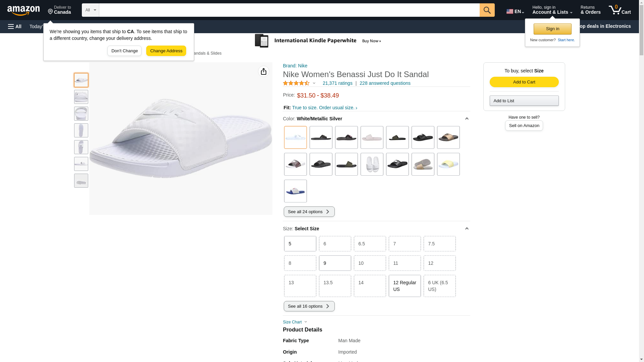The image size is (644, 362).
Task: Select size 5 option
Action: pyautogui.click(x=300, y=244)
